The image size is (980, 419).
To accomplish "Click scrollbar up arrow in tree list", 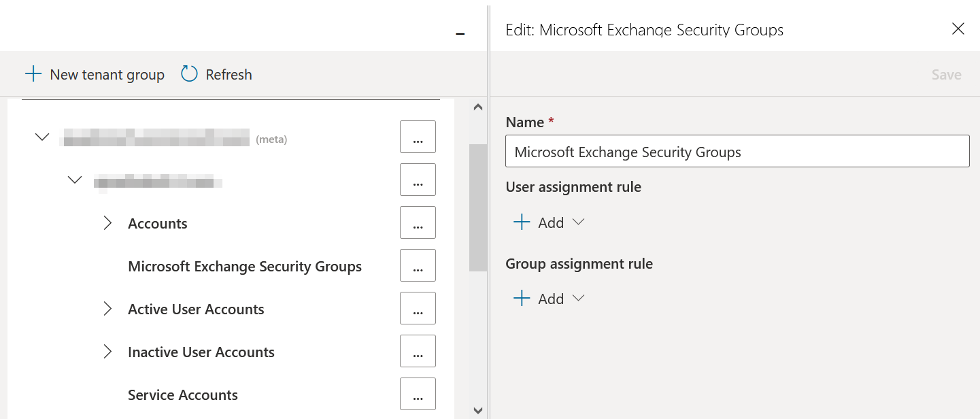I will [x=477, y=107].
